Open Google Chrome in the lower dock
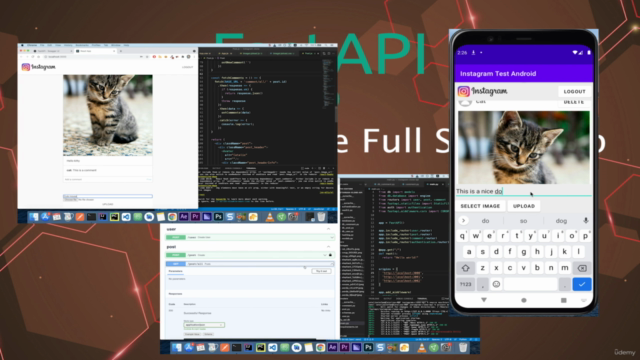Screen dimensions: 640x360 tap(320, 348)
